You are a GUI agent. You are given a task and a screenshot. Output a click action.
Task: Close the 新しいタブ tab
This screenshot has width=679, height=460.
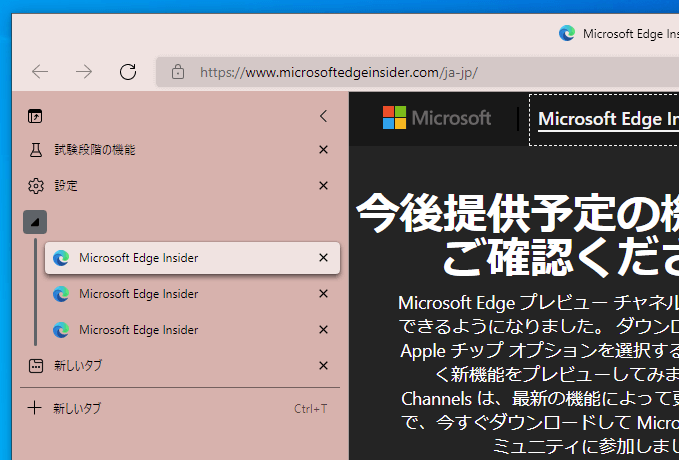pyautogui.click(x=323, y=366)
